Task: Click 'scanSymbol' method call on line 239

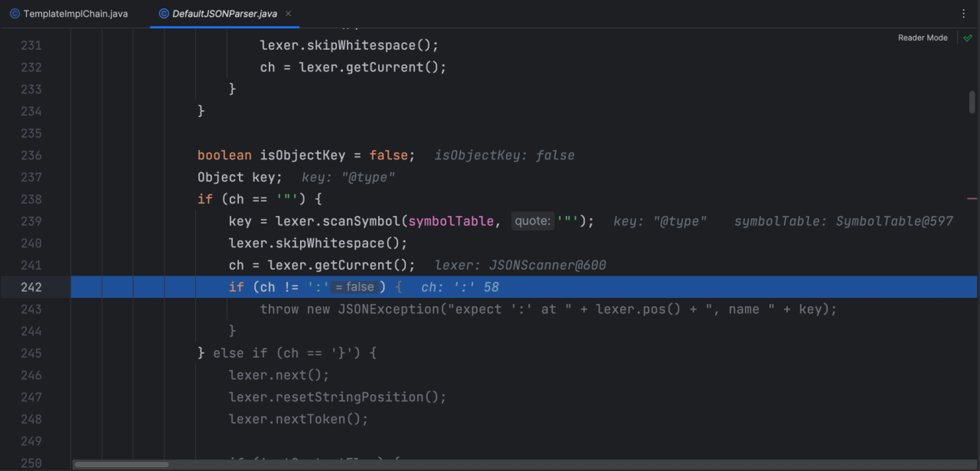Action: [361, 221]
